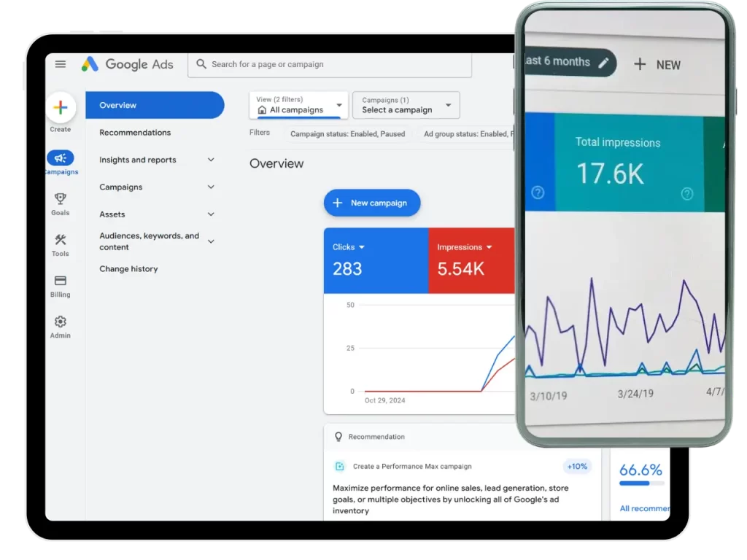
Task: Click the 3/10/19 axis date on phone
Action: [549, 396]
